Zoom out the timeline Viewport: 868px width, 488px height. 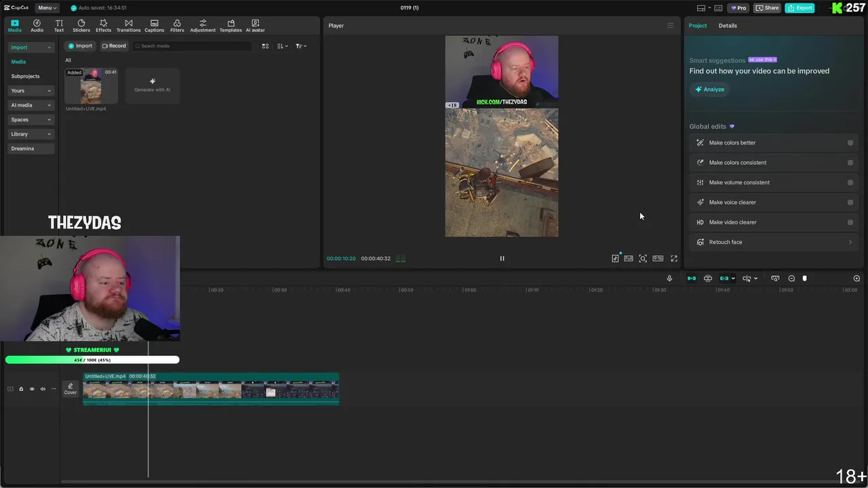coord(791,279)
